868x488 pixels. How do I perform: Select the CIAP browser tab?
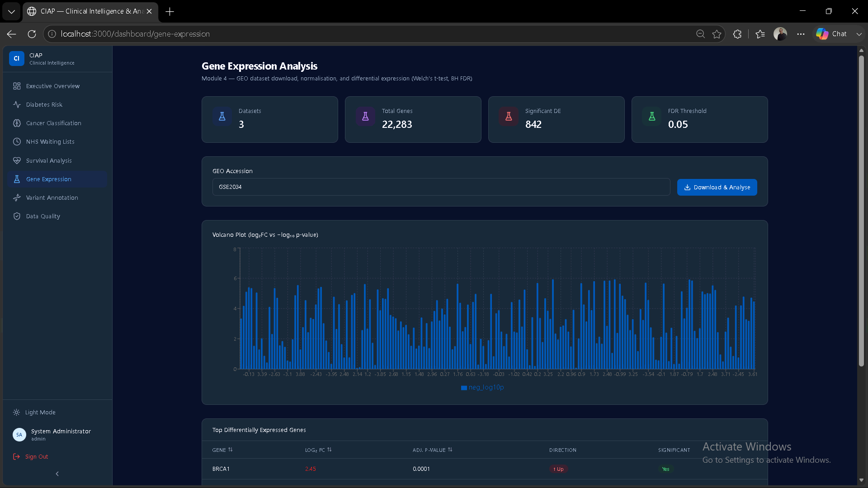90,11
